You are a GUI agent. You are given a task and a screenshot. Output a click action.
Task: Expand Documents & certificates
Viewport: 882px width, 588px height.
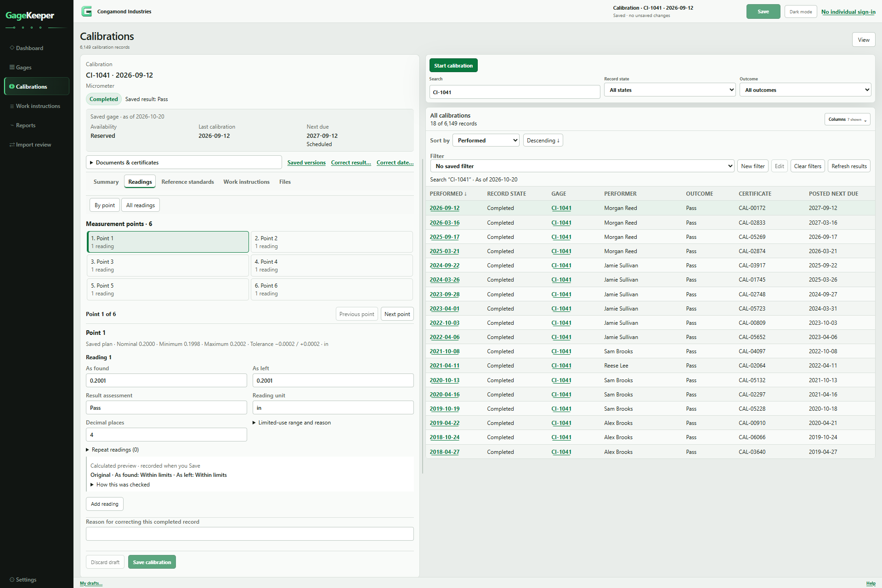pyautogui.click(x=184, y=163)
